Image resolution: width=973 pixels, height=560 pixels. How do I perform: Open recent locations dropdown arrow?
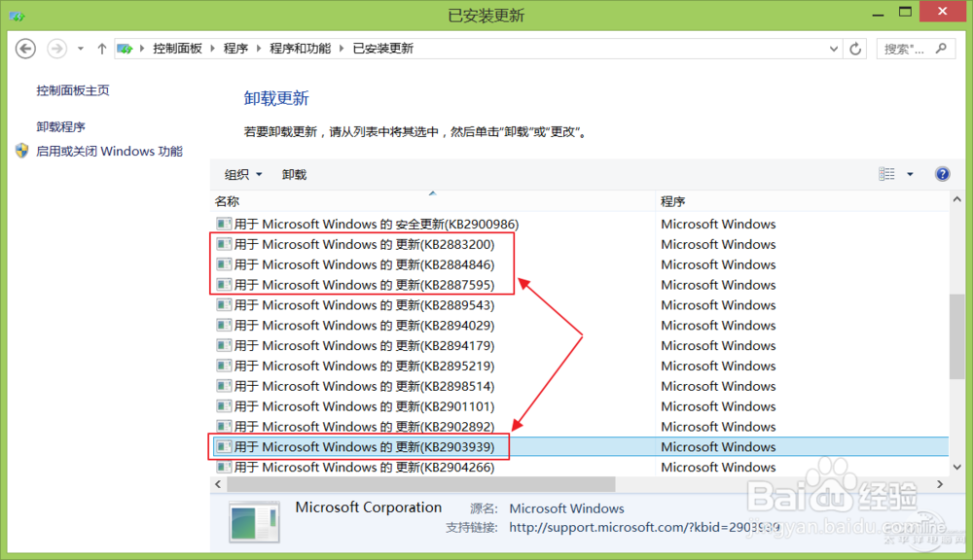point(81,49)
